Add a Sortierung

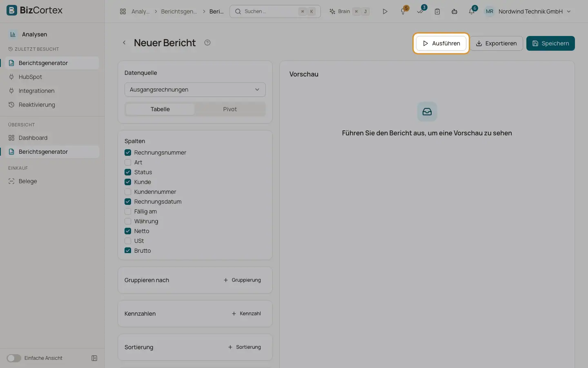click(244, 347)
